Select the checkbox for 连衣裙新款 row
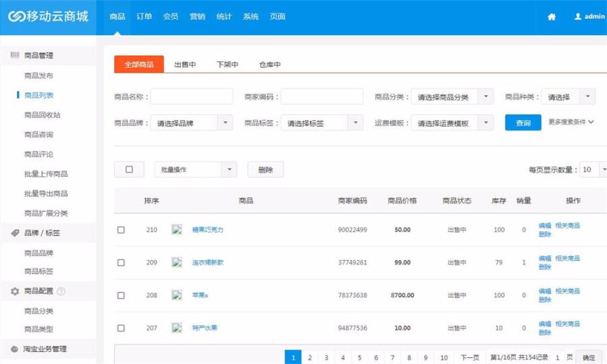 pyautogui.click(x=121, y=262)
